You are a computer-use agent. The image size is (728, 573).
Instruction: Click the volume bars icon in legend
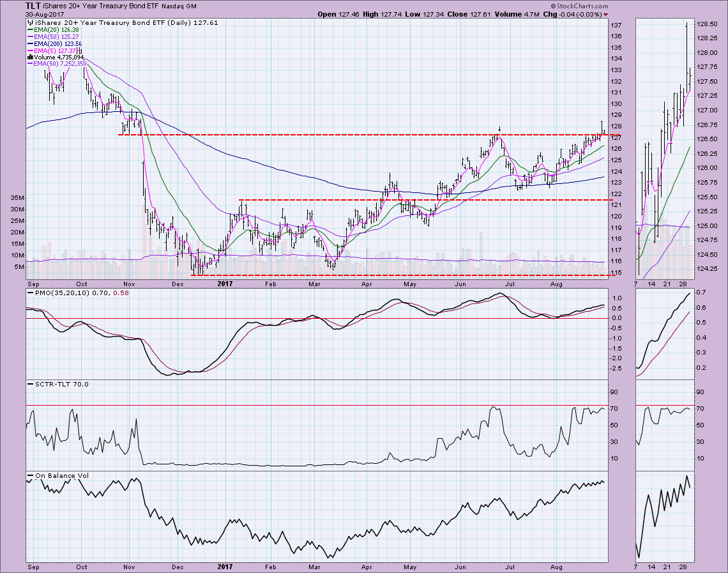coord(29,57)
